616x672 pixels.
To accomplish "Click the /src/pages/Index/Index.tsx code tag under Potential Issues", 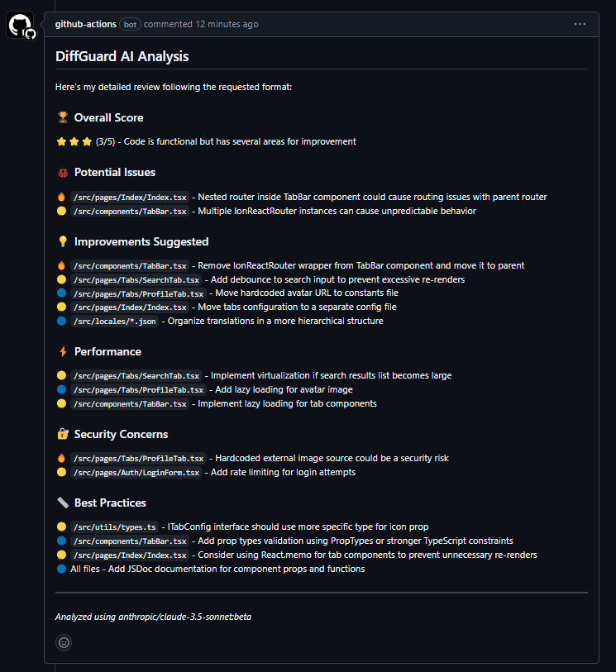I will click(129, 197).
